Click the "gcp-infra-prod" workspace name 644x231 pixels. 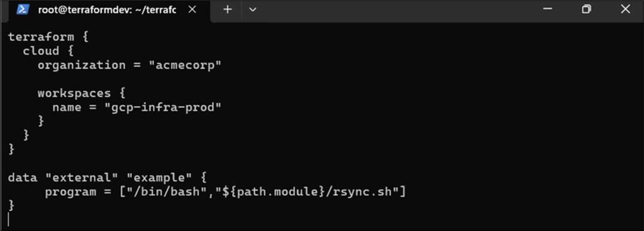click(163, 107)
